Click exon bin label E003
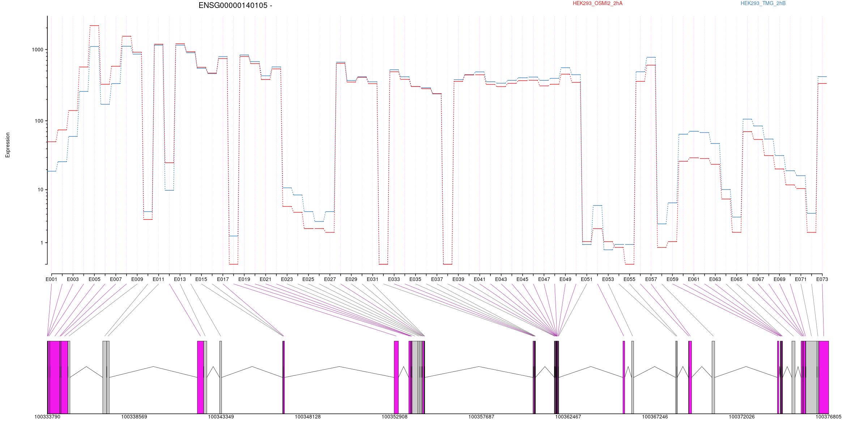This screenshot has width=868, height=434. 73,279
